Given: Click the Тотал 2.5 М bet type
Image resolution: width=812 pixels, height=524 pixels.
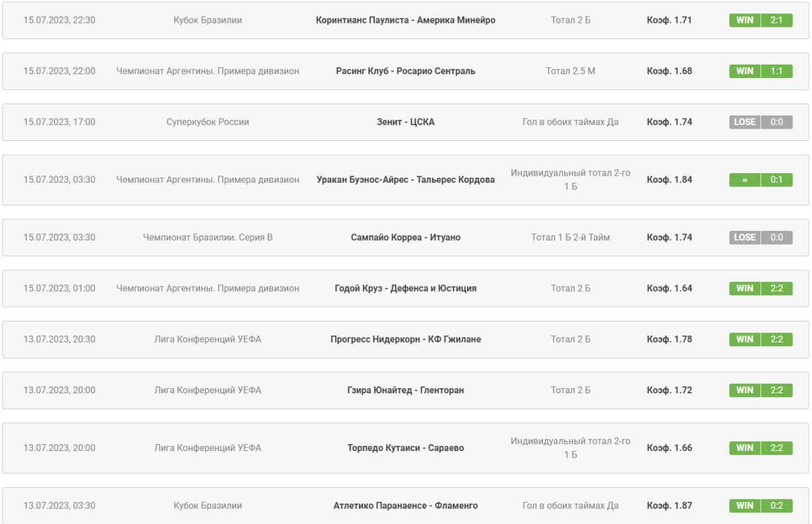Looking at the screenshot, I should 570,71.
